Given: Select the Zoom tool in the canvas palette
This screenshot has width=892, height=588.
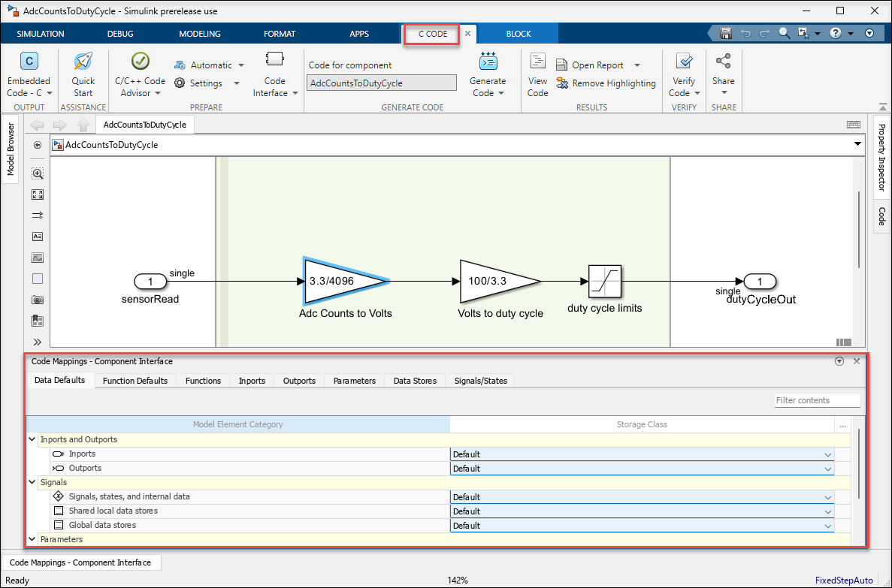Looking at the screenshot, I should point(37,173).
